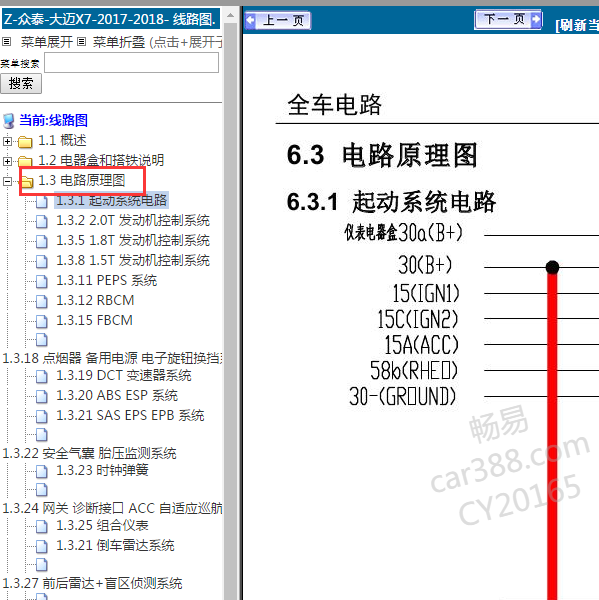This screenshot has height=600, width=599.
Task: Open 1.3.18 点烟器 备用电源 entry
Action: click(x=112, y=358)
